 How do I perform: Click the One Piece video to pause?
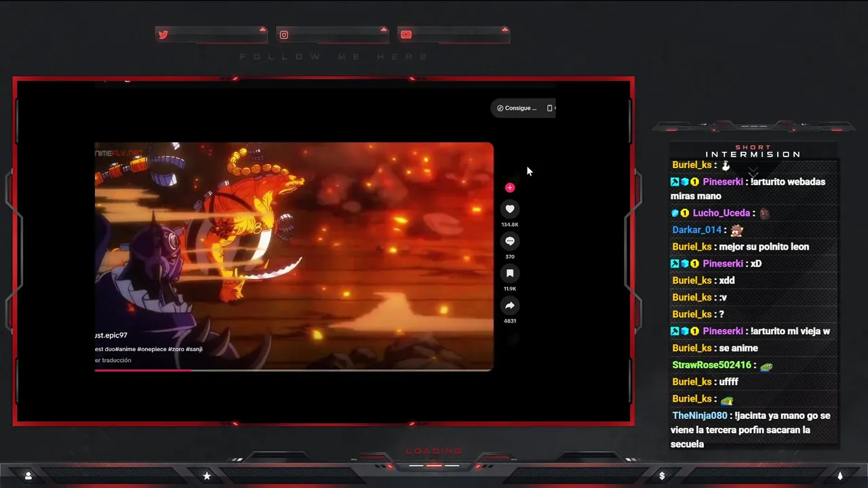pyautogui.click(x=294, y=256)
